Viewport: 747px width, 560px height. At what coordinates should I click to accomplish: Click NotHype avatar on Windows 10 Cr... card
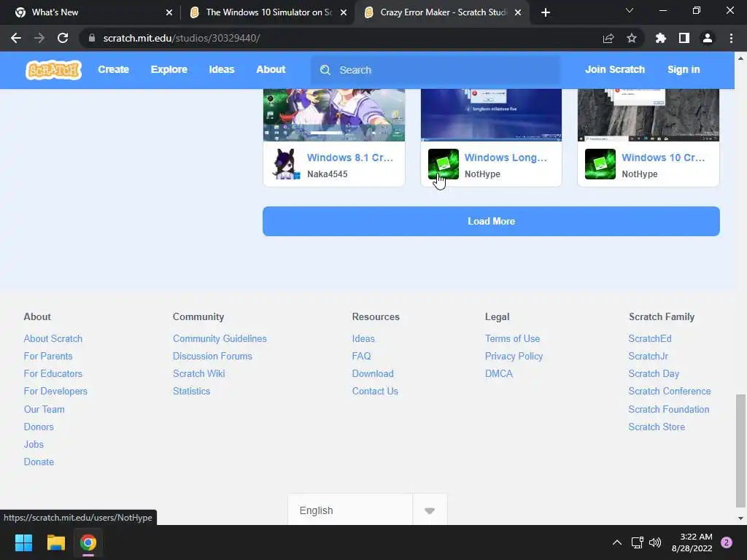pos(600,164)
